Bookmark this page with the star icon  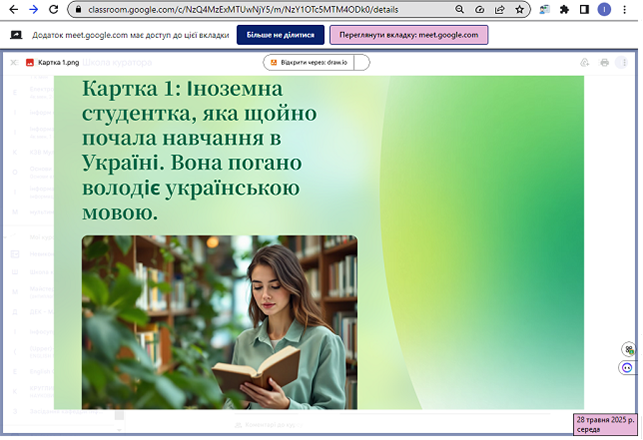[519, 9]
